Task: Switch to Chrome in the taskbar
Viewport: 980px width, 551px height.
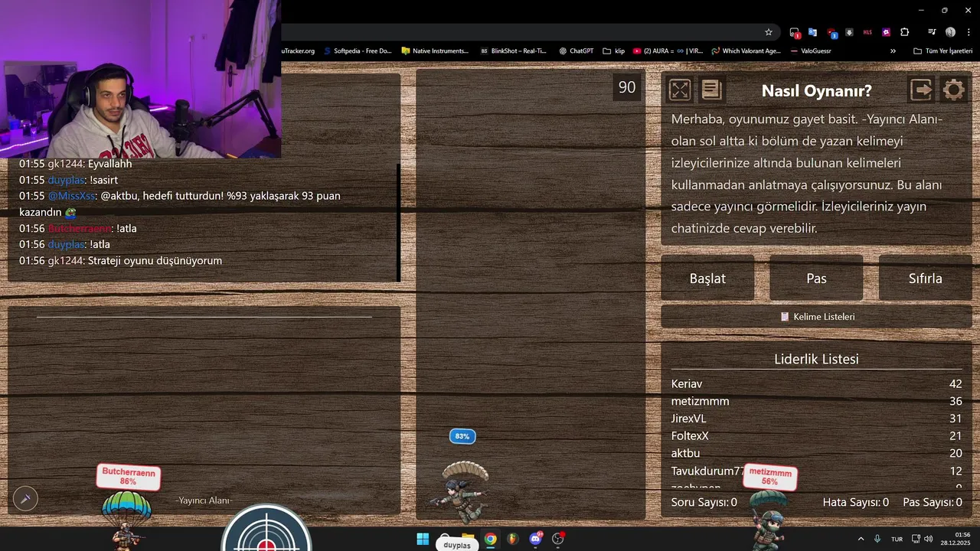Action: [490, 539]
